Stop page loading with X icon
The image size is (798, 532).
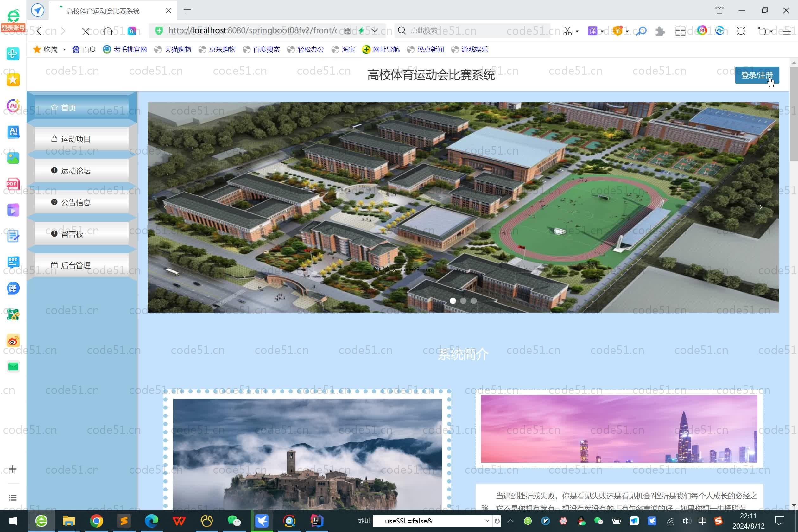click(x=86, y=31)
